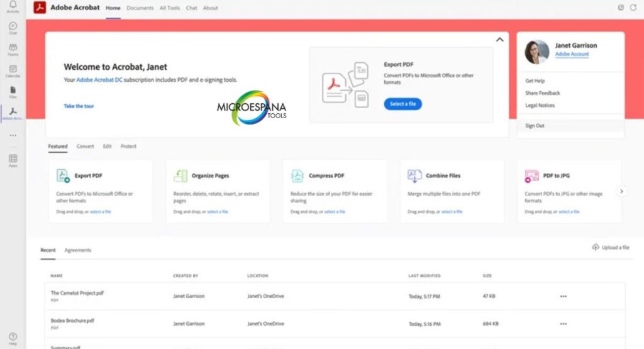Open the Calendar icon in sidebar
This screenshot has height=349, width=644.
coord(13,70)
